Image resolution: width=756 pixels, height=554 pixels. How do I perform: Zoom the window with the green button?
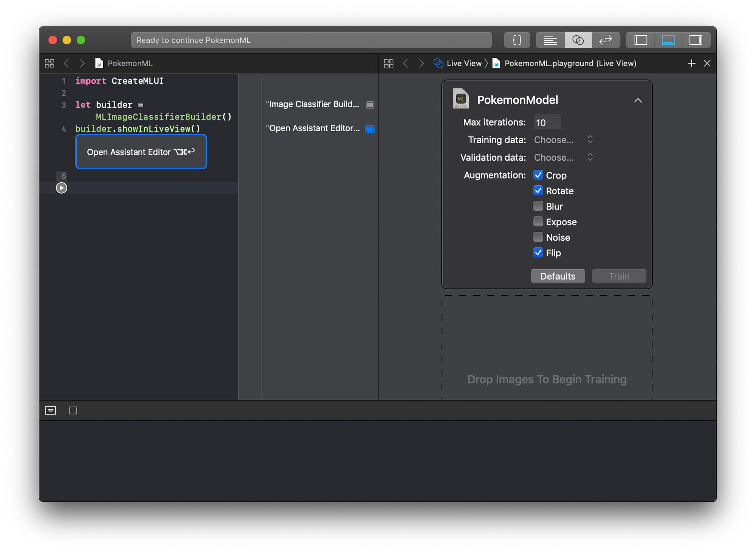point(81,40)
